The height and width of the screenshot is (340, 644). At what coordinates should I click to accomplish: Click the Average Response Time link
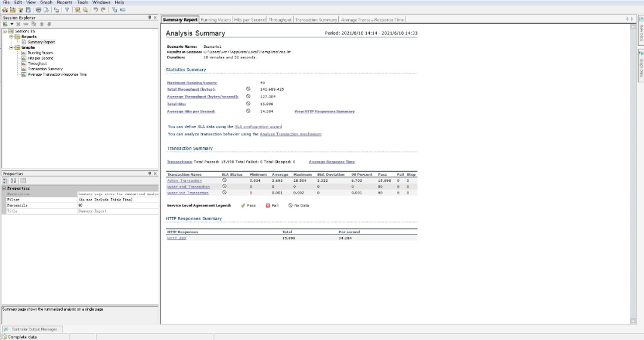coord(332,162)
